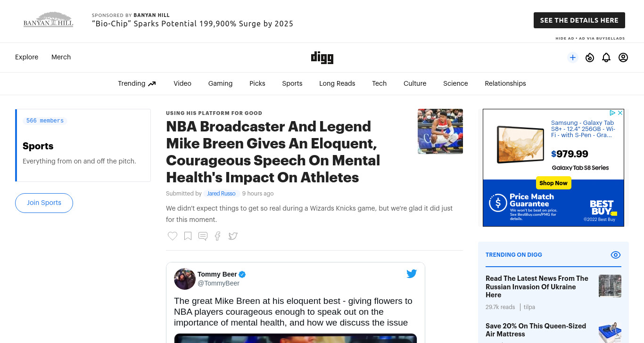644x343 pixels.
Task: Open the user account profile icon
Action: (x=623, y=57)
